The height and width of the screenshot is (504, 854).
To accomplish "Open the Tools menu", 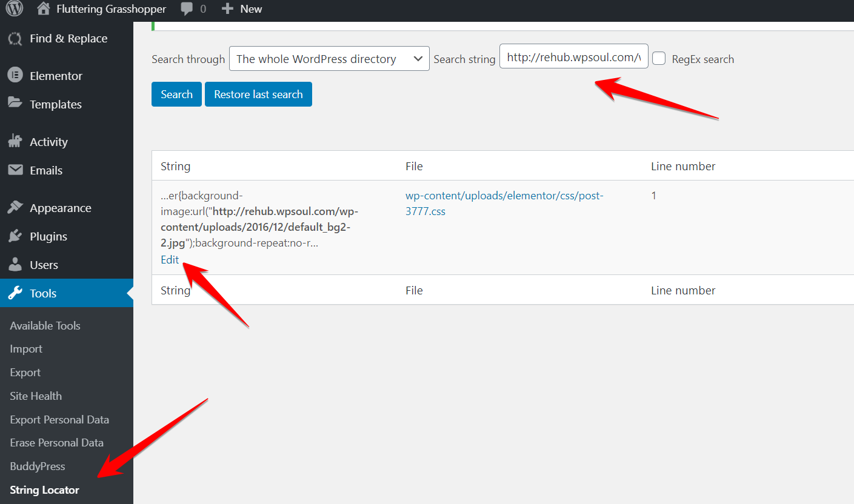I will pyautogui.click(x=67, y=293).
